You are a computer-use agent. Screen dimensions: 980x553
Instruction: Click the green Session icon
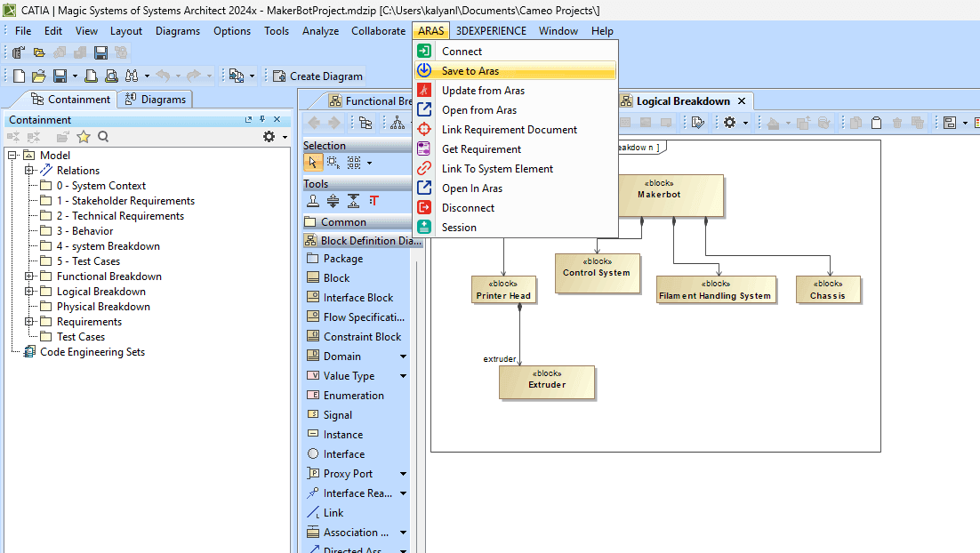[x=424, y=227]
